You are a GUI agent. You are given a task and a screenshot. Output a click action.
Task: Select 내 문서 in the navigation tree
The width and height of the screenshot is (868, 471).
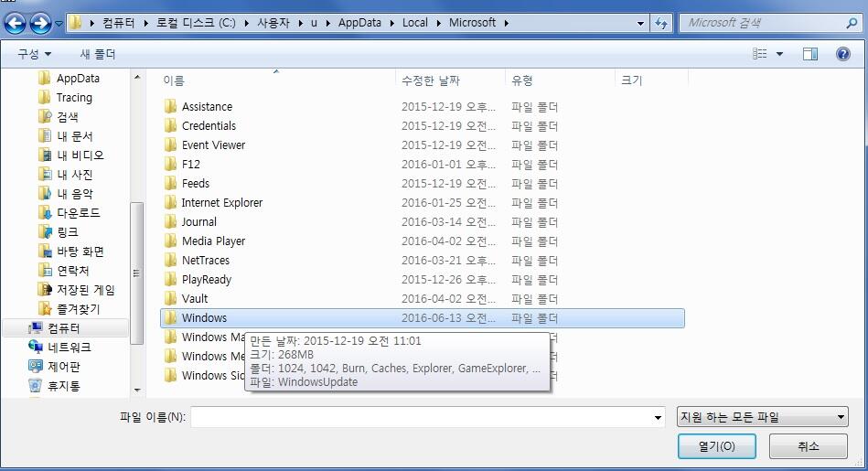coord(75,136)
